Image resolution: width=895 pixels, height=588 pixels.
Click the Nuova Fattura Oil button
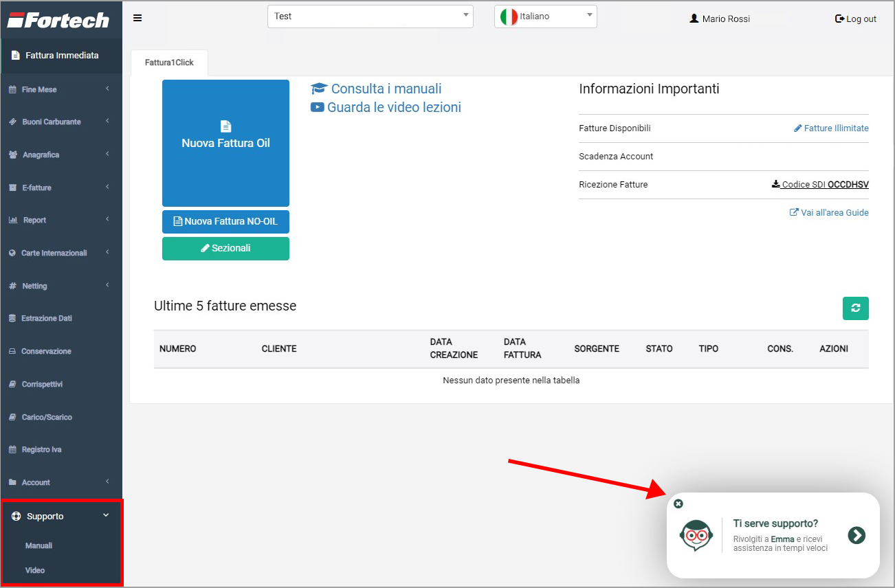[225, 143]
